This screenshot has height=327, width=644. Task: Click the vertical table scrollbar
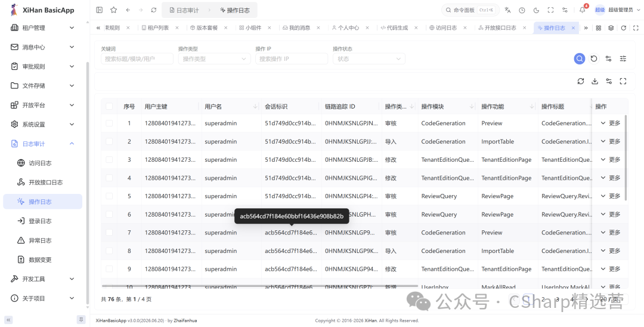click(626, 158)
